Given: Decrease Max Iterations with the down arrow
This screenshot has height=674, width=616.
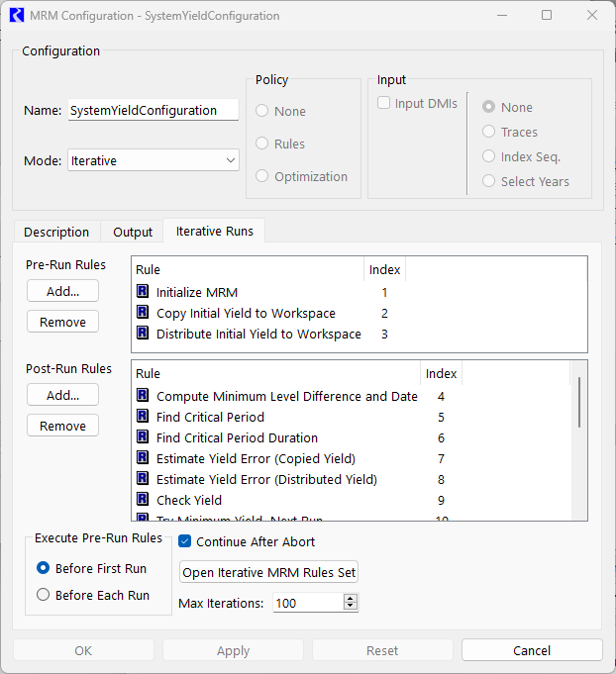Looking at the screenshot, I should [351, 607].
